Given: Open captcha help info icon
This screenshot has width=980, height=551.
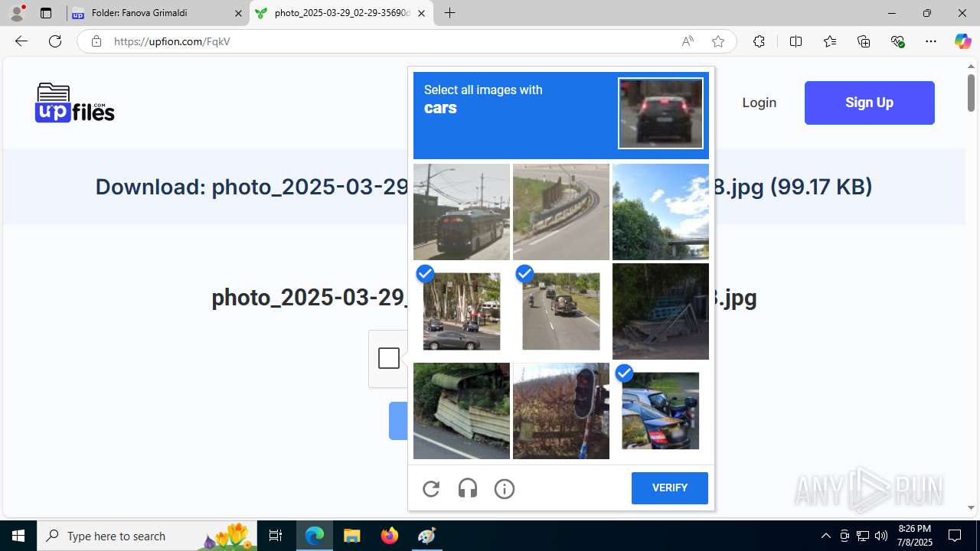Looking at the screenshot, I should point(505,488).
